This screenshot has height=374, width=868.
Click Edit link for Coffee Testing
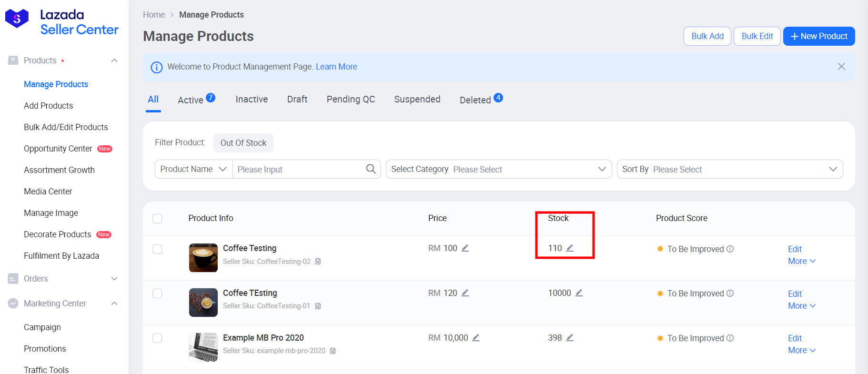coord(795,249)
